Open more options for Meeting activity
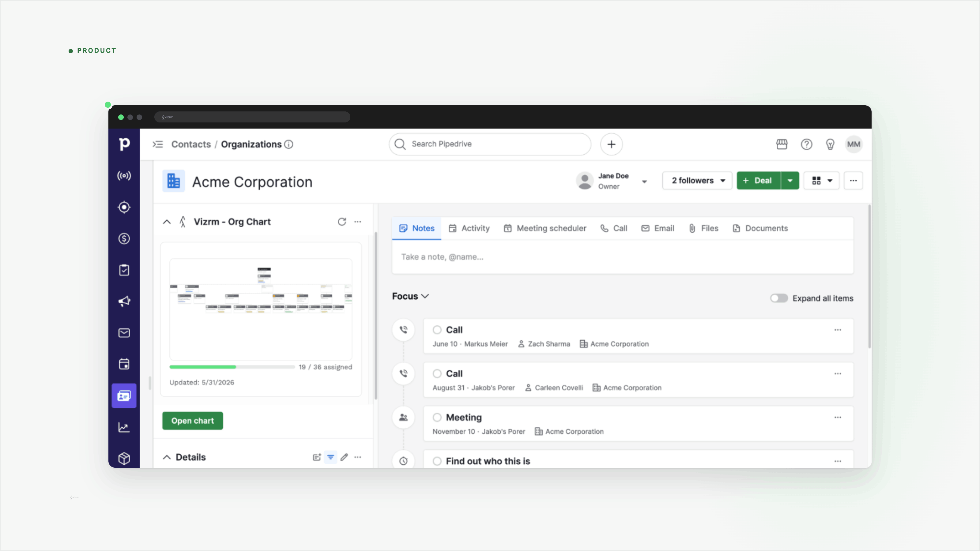The width and height of the screenshot is (980, 551). [x=838, y=418]
